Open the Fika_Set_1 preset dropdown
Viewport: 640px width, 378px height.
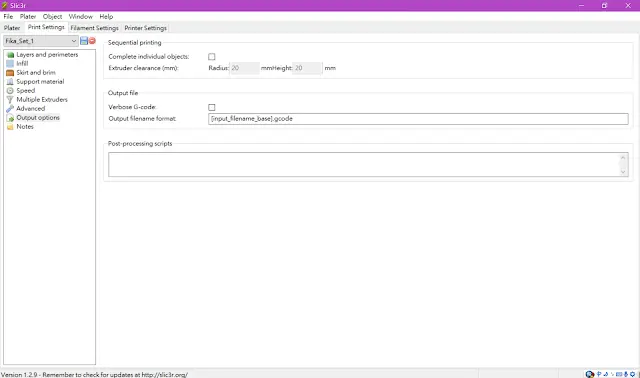coord(40,41)
